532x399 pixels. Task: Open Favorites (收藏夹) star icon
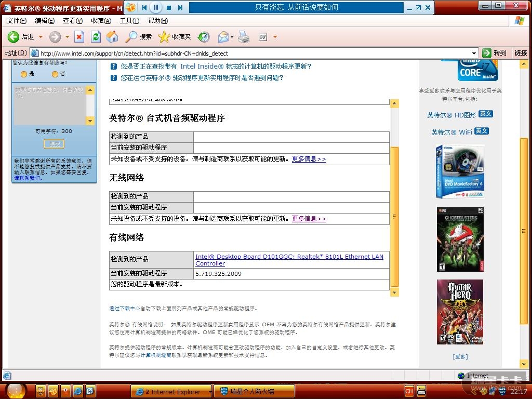[x=164, y=37]
